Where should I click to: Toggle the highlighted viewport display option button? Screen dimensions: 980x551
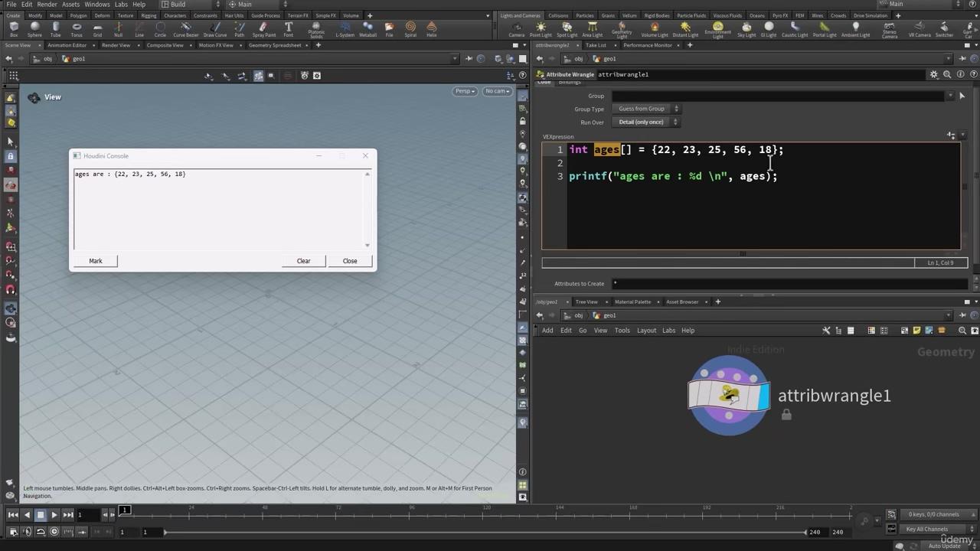click(x=258, y=76)
